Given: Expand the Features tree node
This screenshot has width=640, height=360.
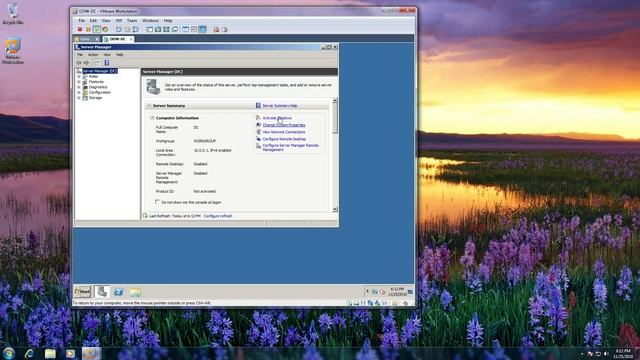Looking at the screenshot, I should pos(79,82).
